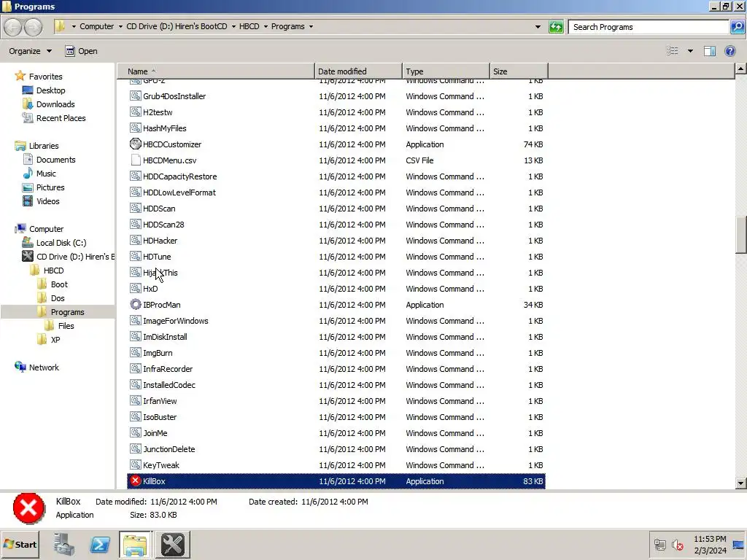Viewport: 747px width, 560px height.
Task: Click the Computer breadcrumb segment
Action: (x=97, y=27)
